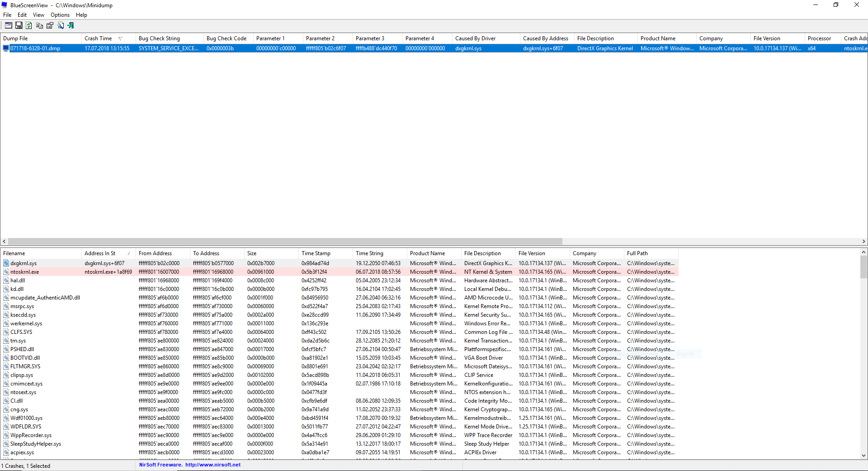The image size is (868, 471).
Task: Click the file icon beside kd.dll
Action: tap(6, 289)
